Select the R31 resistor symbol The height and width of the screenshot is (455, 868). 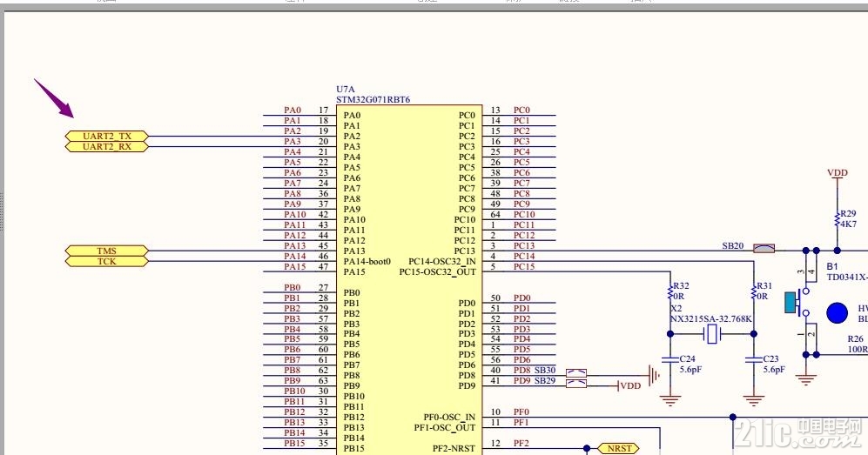point(754,291)
